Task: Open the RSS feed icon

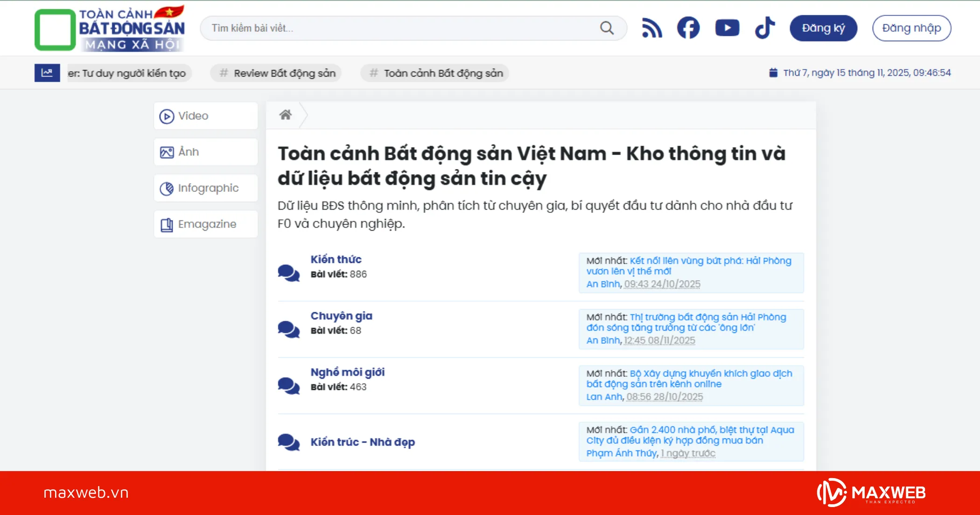Action: (651, 28)
